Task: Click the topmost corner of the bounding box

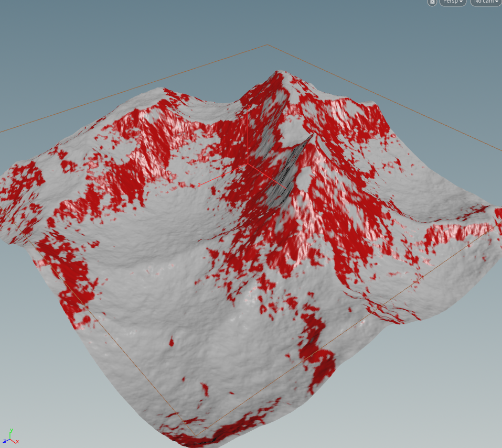Action: point(268,45)
